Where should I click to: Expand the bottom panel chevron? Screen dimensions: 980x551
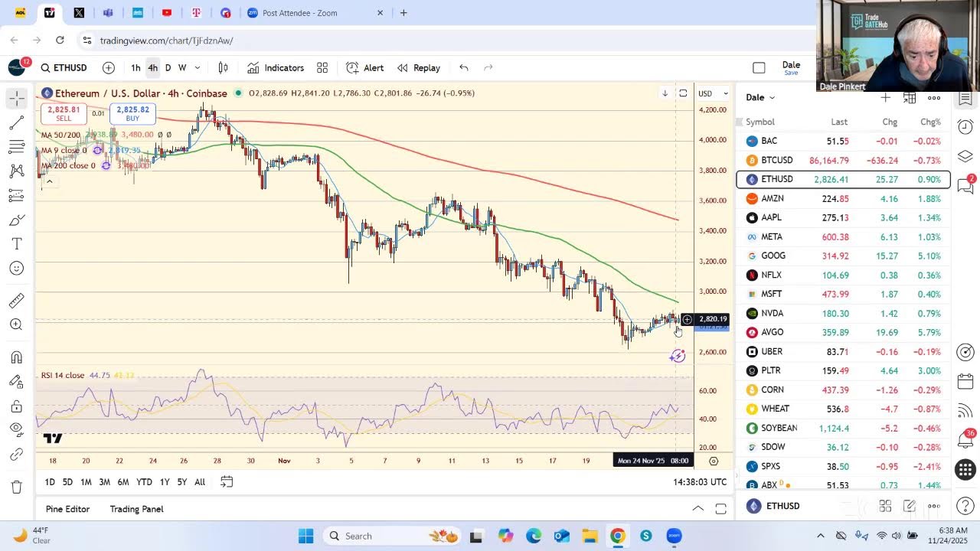tap(697, 509)
